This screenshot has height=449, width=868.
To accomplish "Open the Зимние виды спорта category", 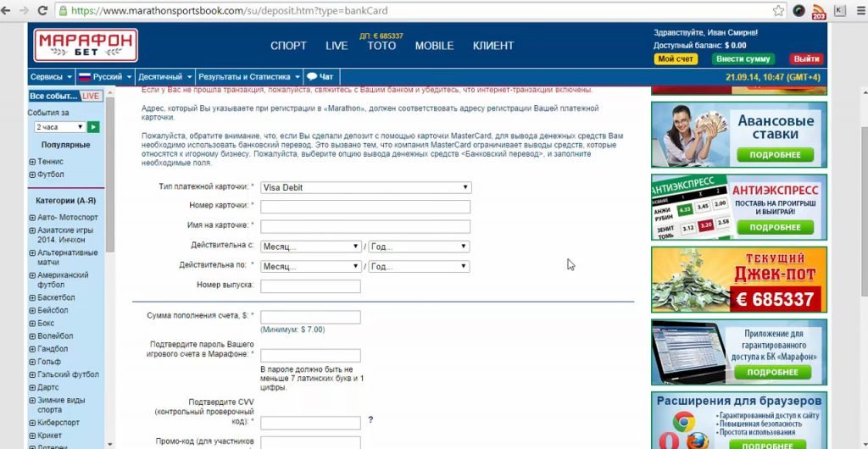I will click(61, 405).
